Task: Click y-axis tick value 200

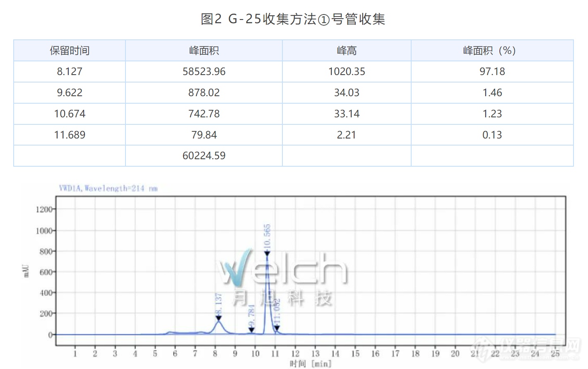Action: point(46,314)
